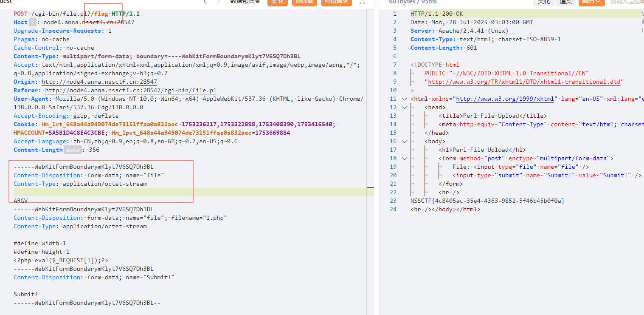Screen dimensions: 644x315
Task: Open the Referer URL ending in /cgi-bin/file.pl
Action: [131, 90]
